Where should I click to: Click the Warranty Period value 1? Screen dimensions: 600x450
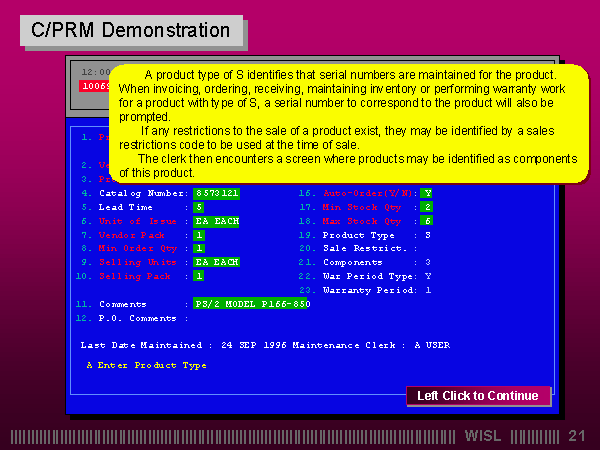click(427, 290)
